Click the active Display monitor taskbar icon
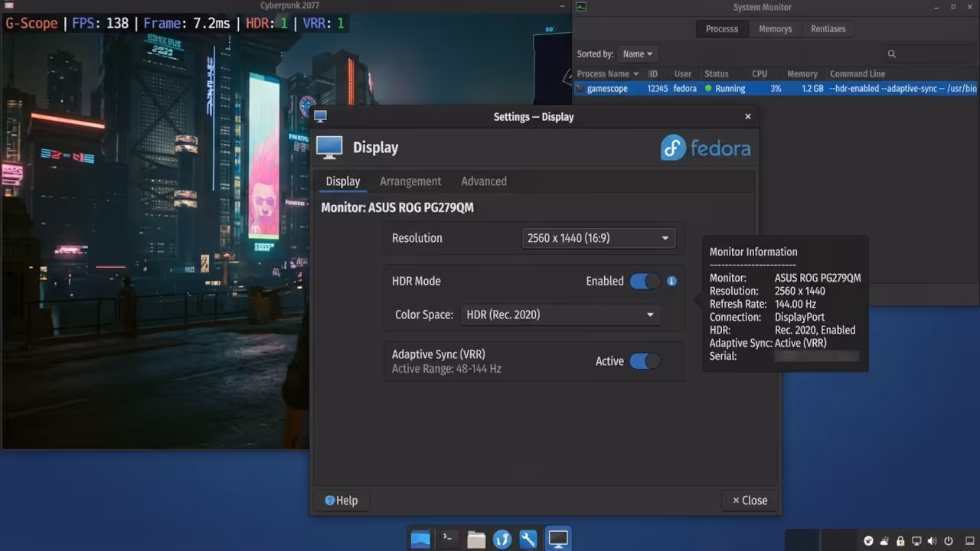This screenshot has height=551, width=980. (x=557, y=539)
